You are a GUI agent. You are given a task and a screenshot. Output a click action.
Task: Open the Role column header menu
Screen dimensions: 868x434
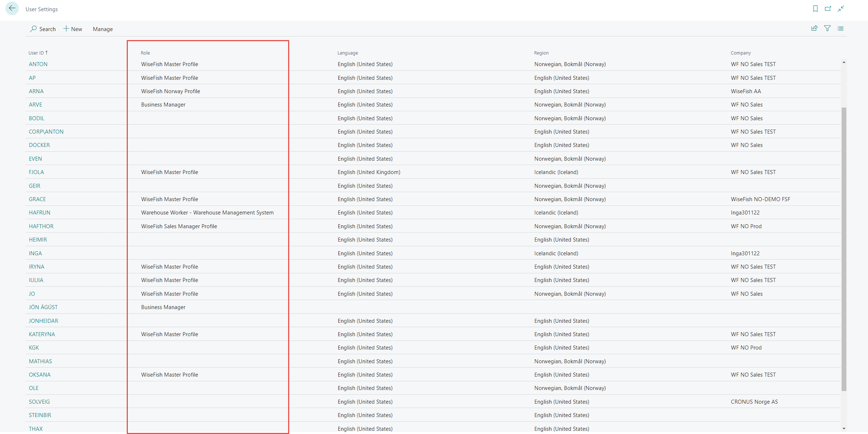[x=145, y=53]
